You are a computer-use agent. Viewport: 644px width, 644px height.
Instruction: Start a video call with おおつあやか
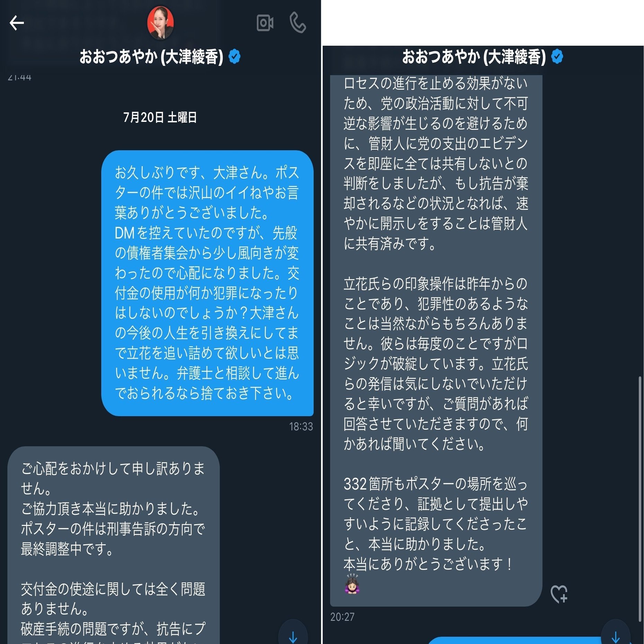265,23
